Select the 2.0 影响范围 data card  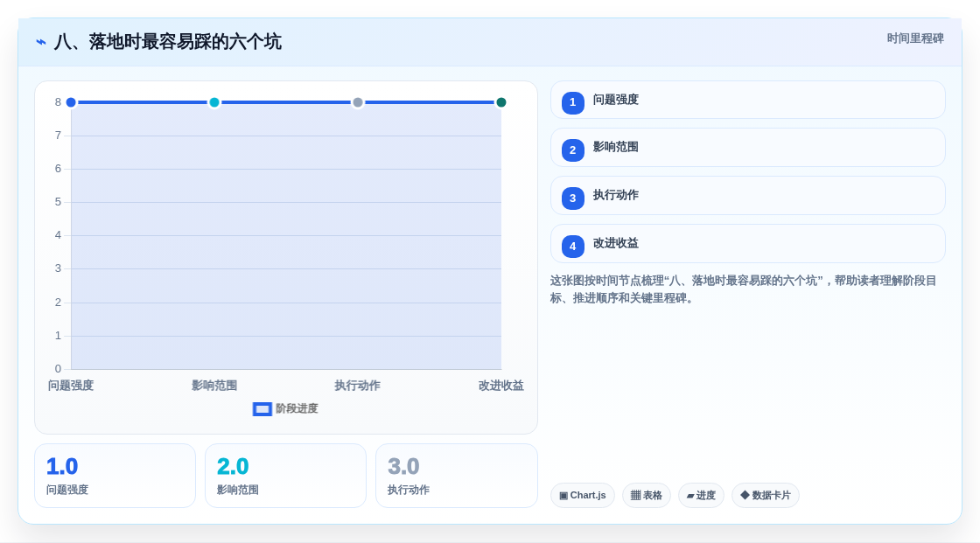pyautogui.click(x=285, y=476)
